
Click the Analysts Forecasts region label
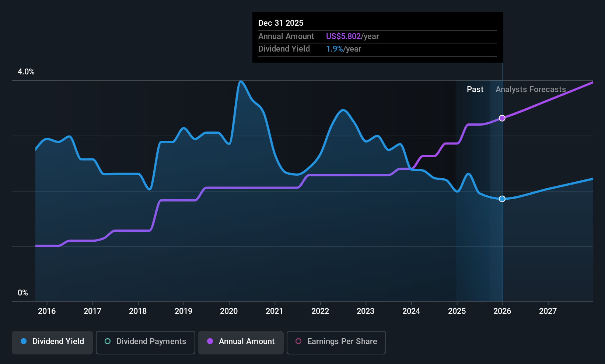[x=531, y=90]
